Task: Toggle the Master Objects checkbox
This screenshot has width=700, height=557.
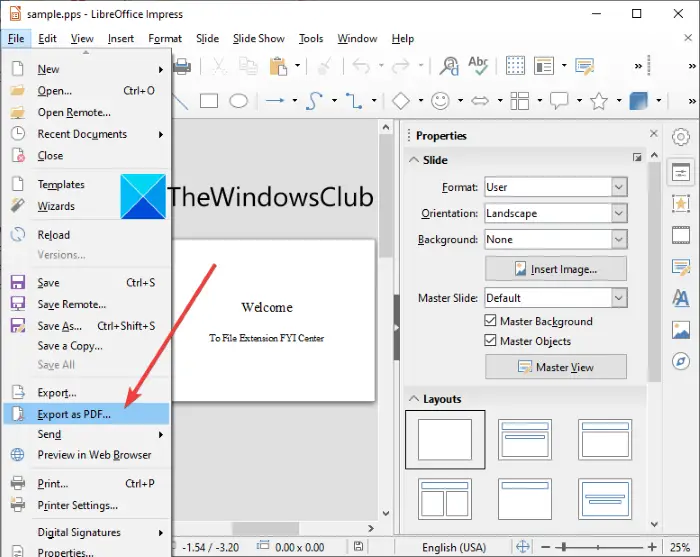Action: coord(490,340)
